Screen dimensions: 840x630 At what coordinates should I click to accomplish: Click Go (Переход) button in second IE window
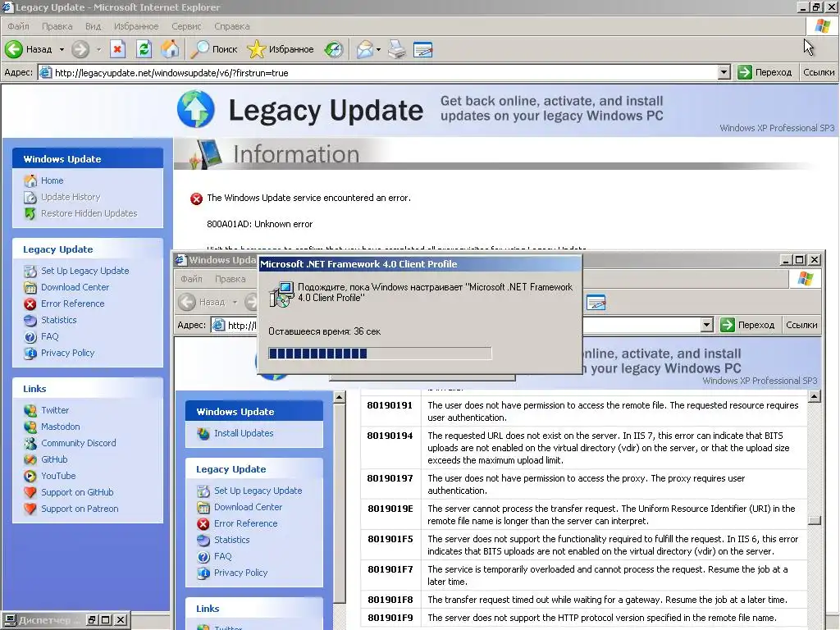(747, 325)
